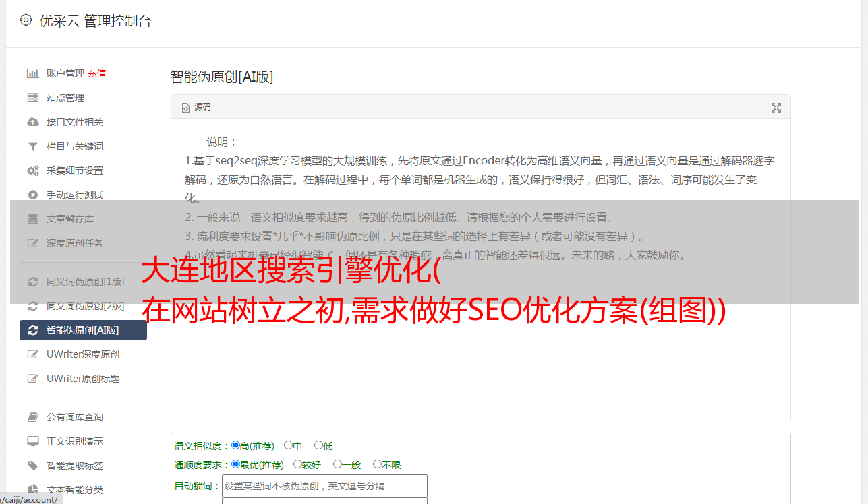Click the monitor icon for 正文识别演示
Viewport: 868px width, 504px height.
click(x=32, y=441)
